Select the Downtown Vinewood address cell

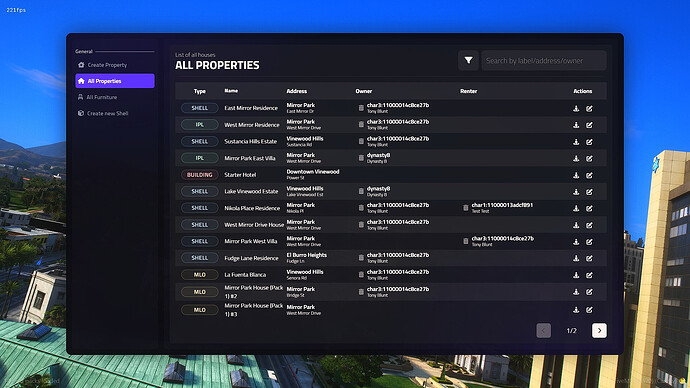coord(313,174)
